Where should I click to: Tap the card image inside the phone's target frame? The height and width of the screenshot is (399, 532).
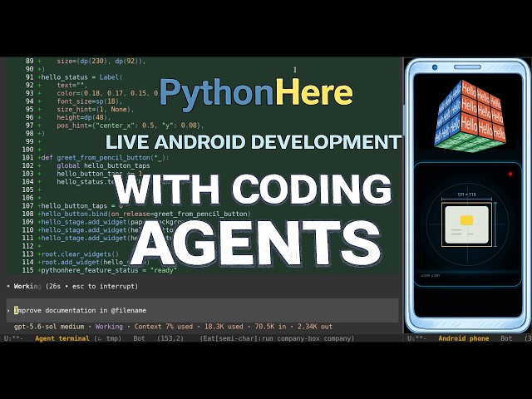(x=466, y=224)
